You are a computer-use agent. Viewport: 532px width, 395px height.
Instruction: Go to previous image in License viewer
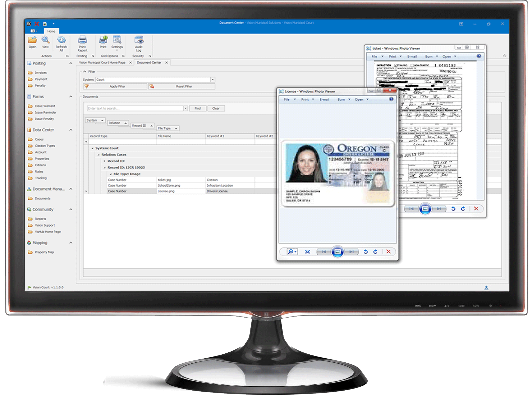[324, 251]
